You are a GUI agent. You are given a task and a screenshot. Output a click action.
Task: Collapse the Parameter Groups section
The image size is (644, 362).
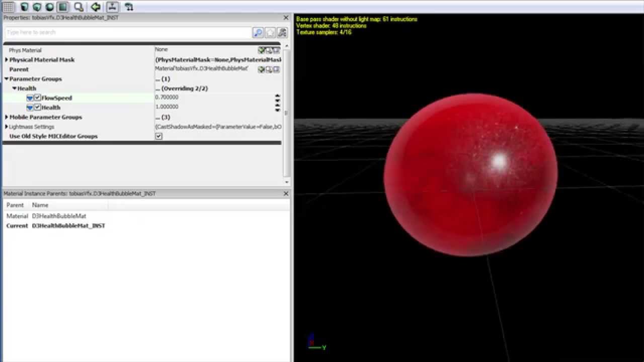(7, 79)
